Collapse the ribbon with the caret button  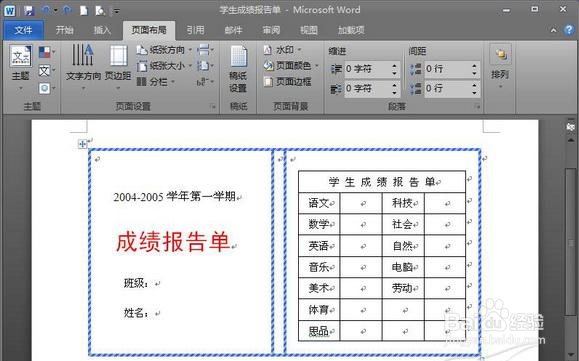click(553, 30)
